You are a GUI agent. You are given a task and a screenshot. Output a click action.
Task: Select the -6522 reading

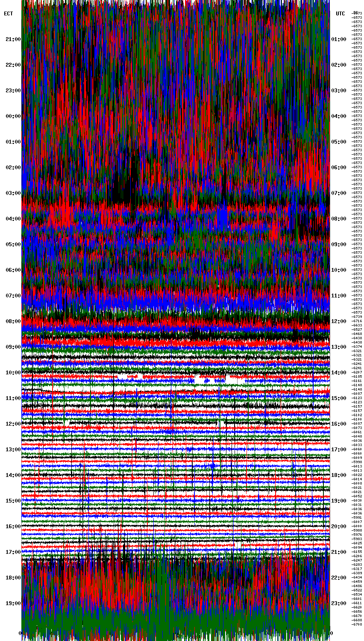357,590
